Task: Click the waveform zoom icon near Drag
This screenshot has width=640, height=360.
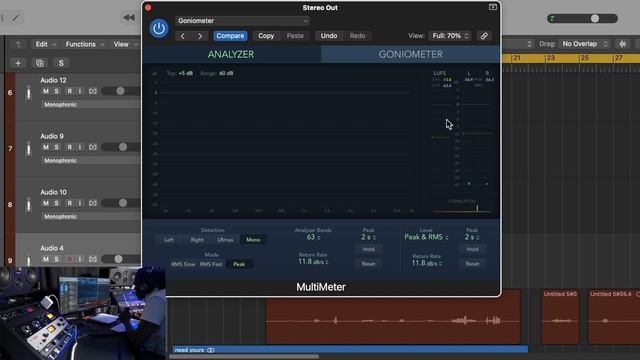Action: coord(623,44)
